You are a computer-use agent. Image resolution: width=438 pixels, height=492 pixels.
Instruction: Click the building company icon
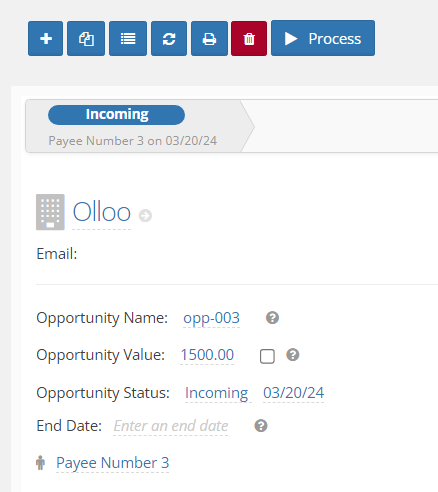click(50, 212)
